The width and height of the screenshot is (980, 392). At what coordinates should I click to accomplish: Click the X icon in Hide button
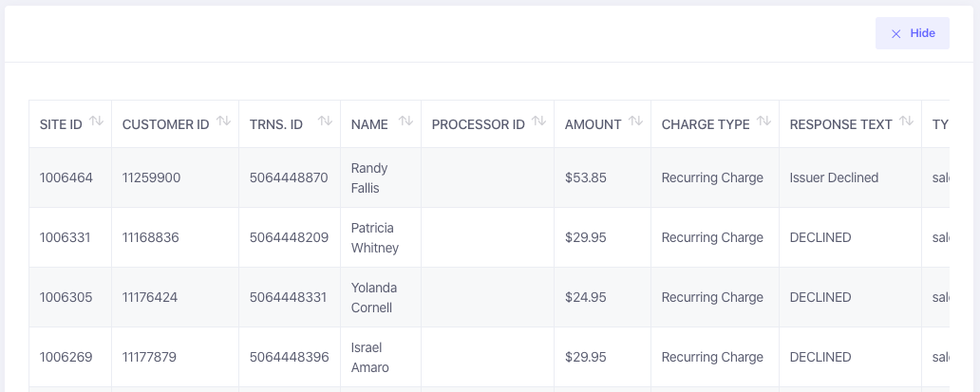895,34
